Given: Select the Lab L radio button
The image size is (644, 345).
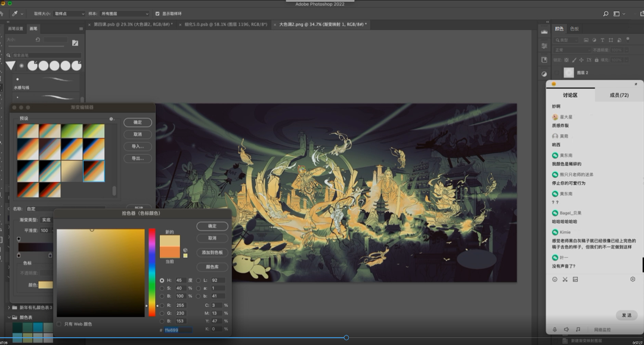Looking at the screenshot, I should (x=199, y=280).
